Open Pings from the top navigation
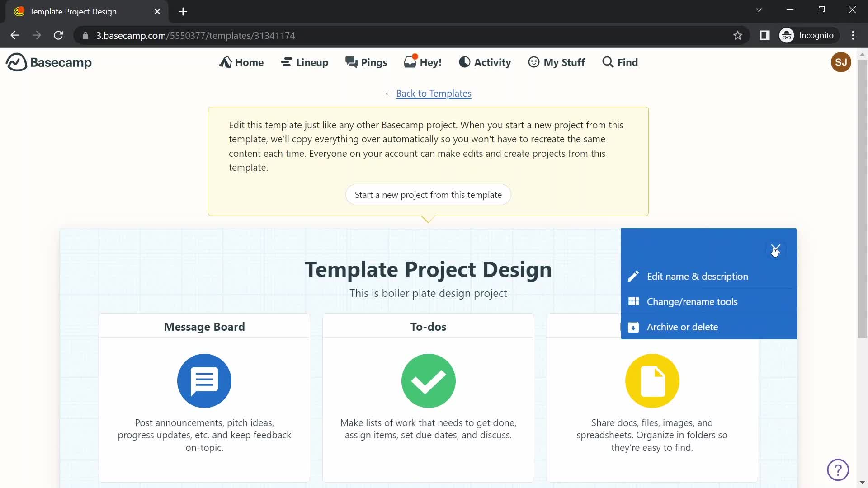The height and width of the screenshot is (488, 868). click(x=366, y=62)
